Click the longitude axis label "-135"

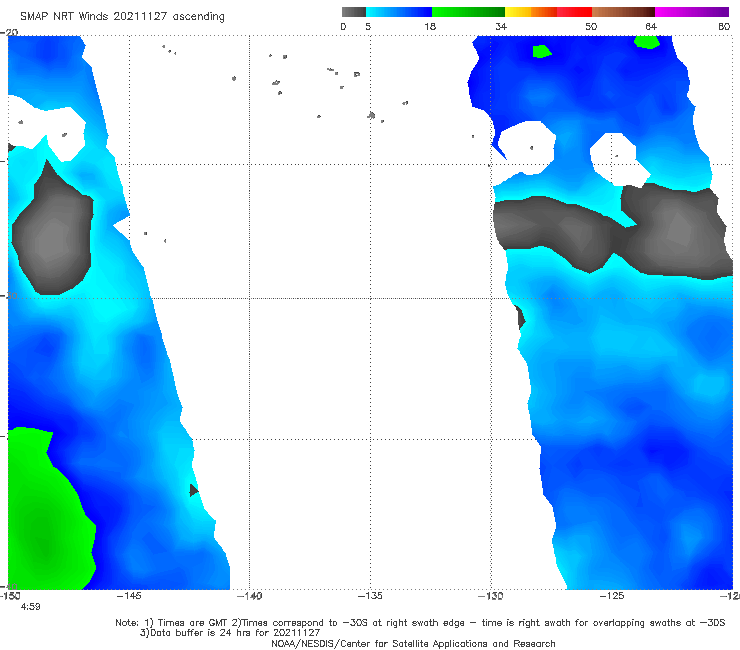tap(370, 596)
